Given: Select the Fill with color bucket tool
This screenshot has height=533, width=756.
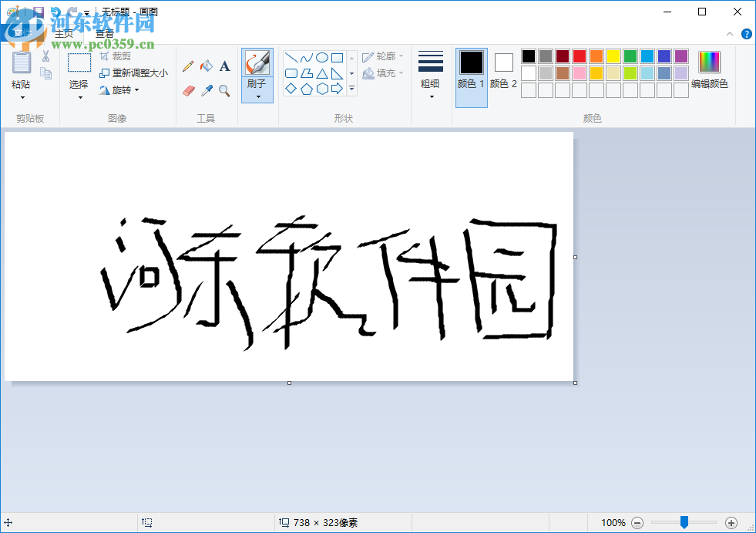Looking at the screenshot, I should click(206, 66).
